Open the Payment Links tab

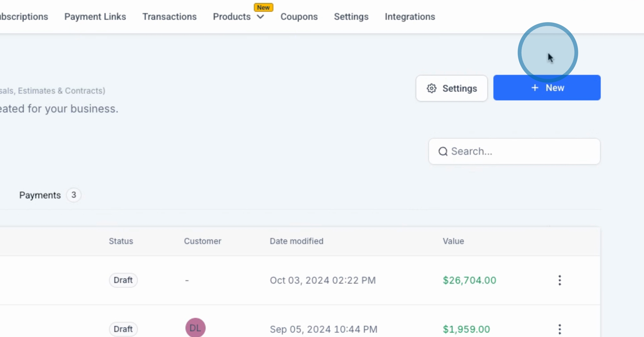[95, 17]
